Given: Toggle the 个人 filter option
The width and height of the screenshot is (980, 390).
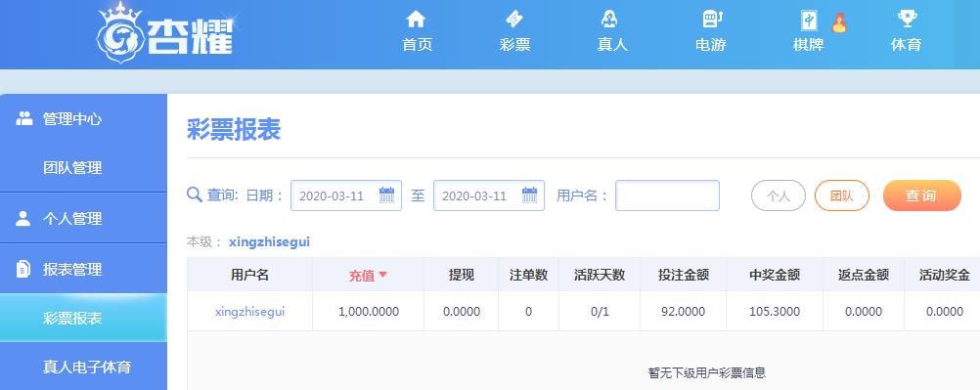Looking at the screenshot, I should click(x=779, y=195).
